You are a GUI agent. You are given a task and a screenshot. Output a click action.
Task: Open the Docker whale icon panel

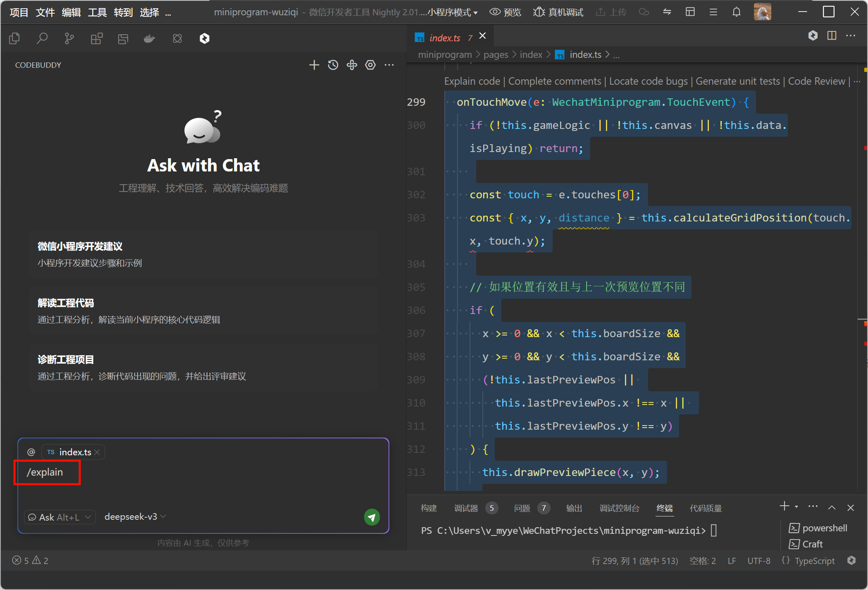(150, 38)
